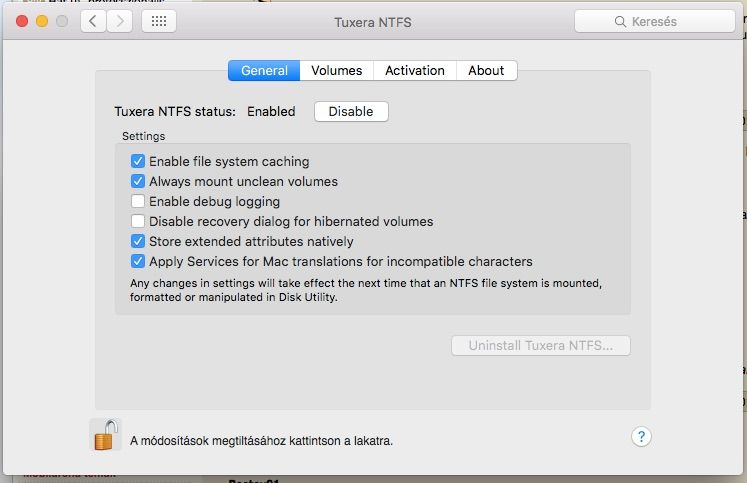Check Disable recovery dialog for hibernated volumes
The image size is (747, 483).
click(138, 221)
